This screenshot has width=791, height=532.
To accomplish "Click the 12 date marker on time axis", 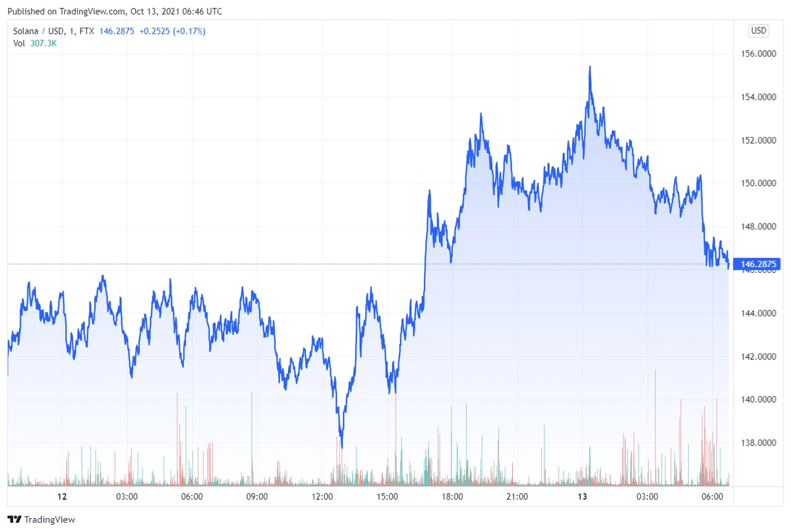I will click(63, 496).
